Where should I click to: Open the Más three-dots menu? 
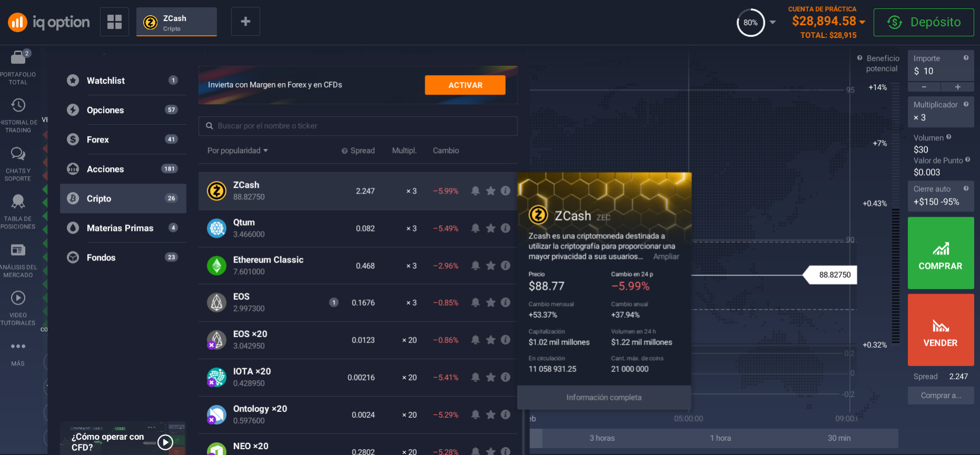tap(18, 347)
